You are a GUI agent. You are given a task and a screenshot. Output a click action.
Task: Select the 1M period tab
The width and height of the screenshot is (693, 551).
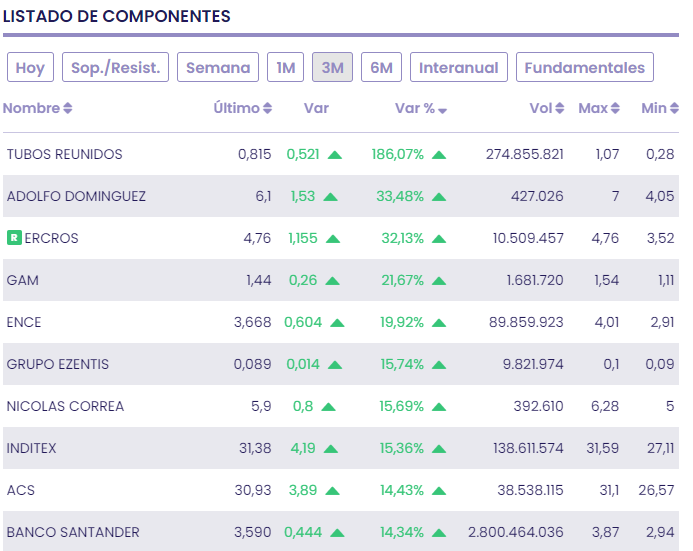[x=286, y=67]
